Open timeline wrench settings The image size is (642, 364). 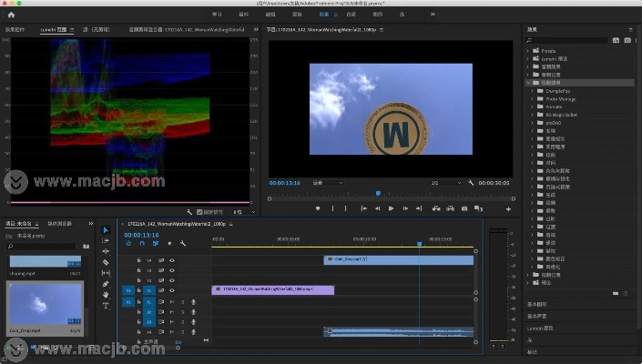183,243
